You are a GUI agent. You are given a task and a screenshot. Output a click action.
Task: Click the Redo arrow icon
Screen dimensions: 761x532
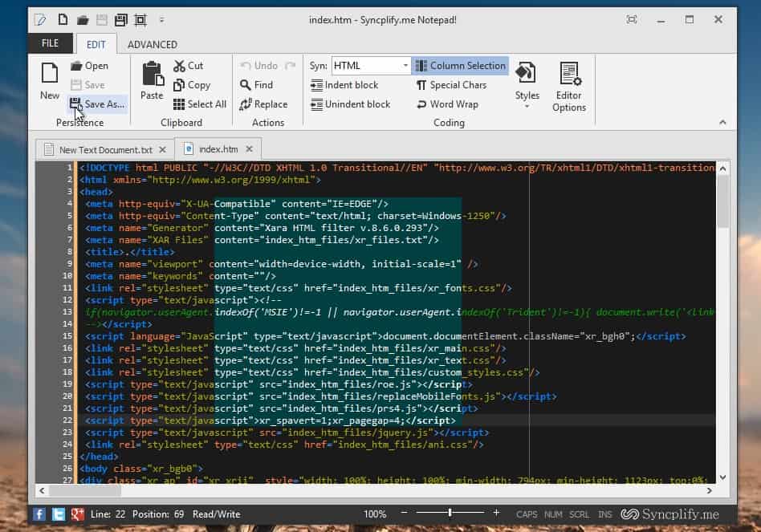tap(291, 66)
